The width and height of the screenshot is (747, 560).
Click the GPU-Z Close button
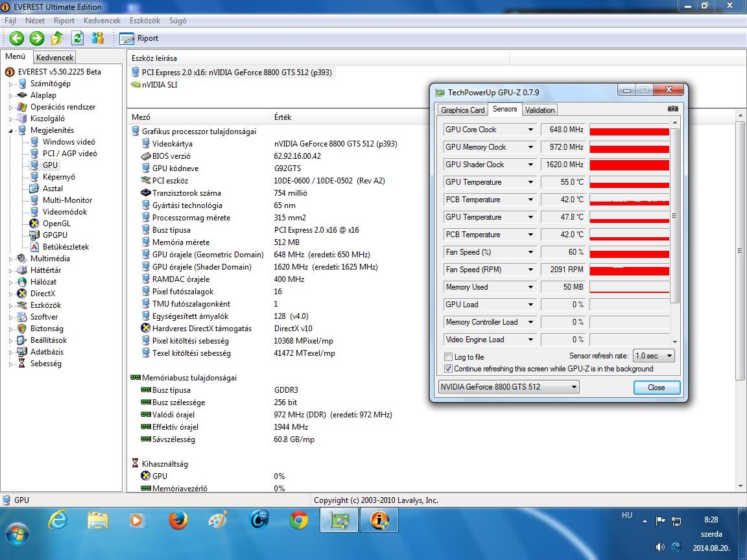pyautogui.click(x=656, y=387)
